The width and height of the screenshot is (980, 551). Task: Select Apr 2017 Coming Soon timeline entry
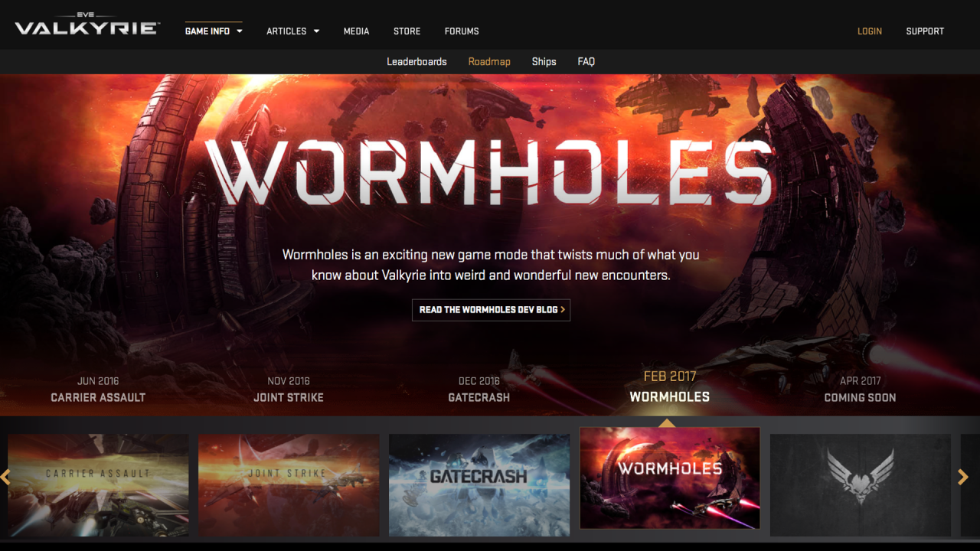(x=860, y=390)
